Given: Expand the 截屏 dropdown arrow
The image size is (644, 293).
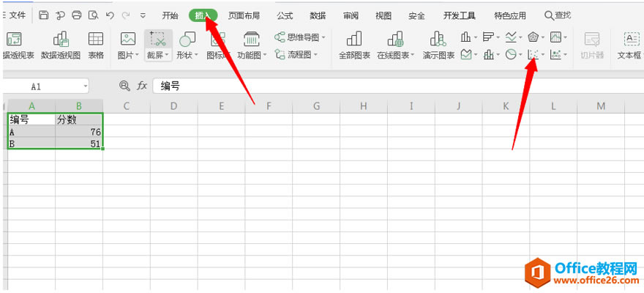Looking at the screenshot, I should [x=167, y=55].
